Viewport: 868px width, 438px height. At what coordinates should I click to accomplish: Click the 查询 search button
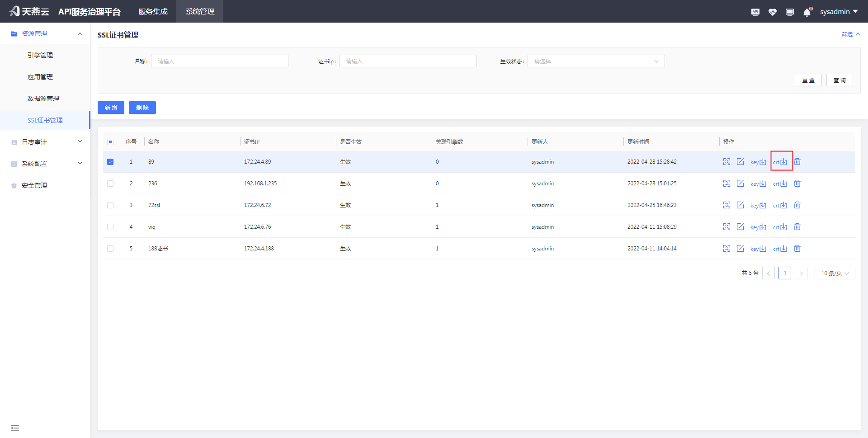[x=840, y=80]
